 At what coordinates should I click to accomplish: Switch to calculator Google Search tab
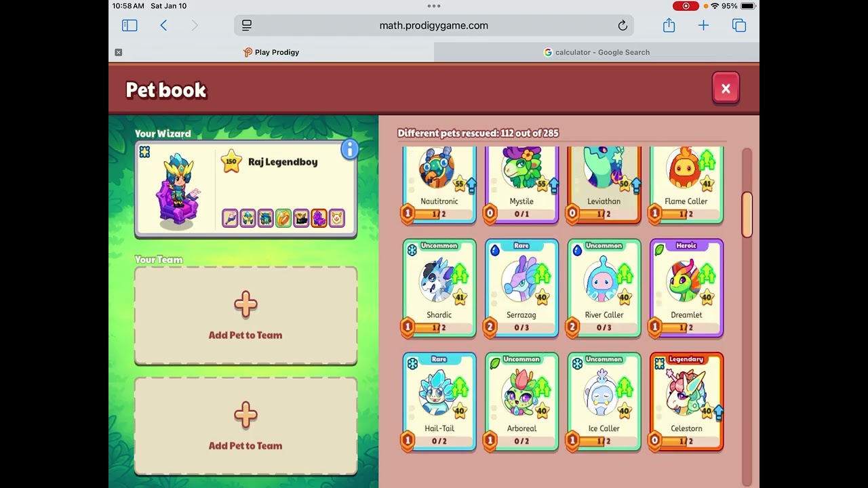(597, 52)
